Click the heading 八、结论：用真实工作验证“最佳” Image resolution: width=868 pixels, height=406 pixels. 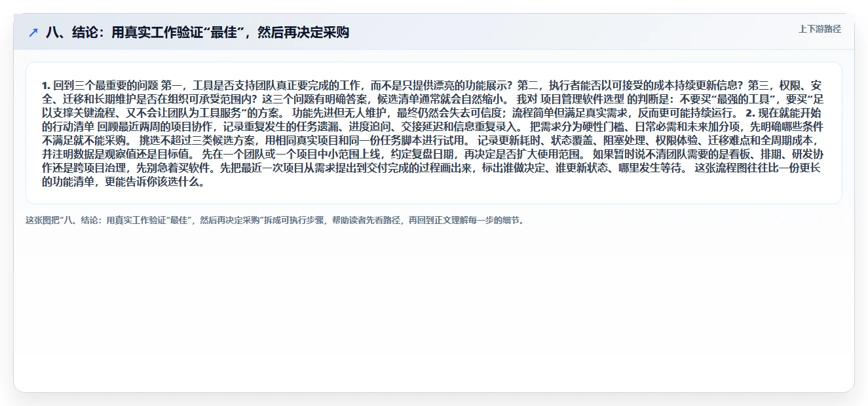pyautogui.click(x=197, y=33)
